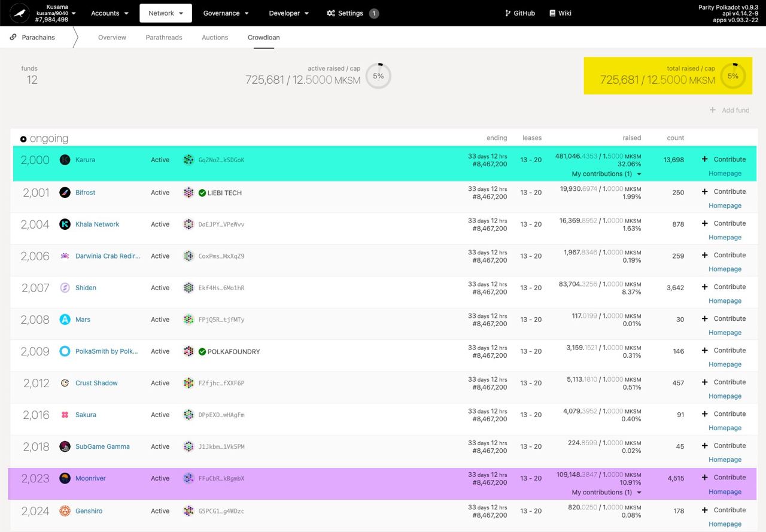Click the Shiden parachain logo
This screenshot has height=532, width=766.
coord(65,288)
